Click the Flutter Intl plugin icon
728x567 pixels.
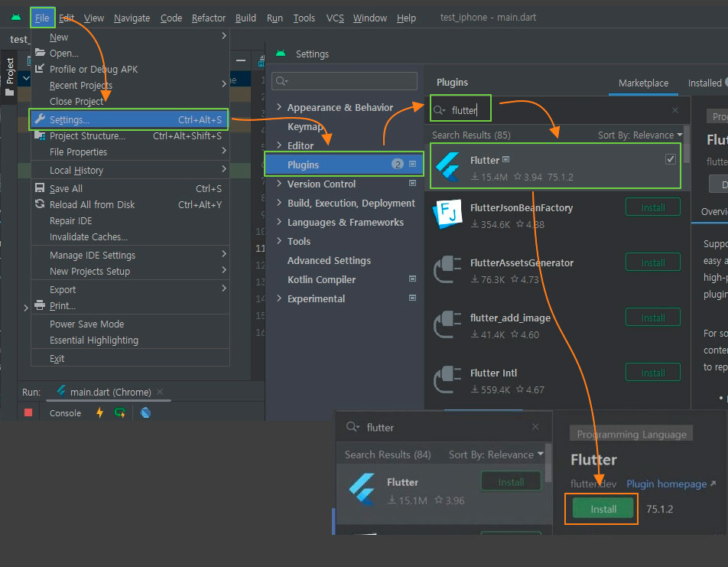(447, 380)
